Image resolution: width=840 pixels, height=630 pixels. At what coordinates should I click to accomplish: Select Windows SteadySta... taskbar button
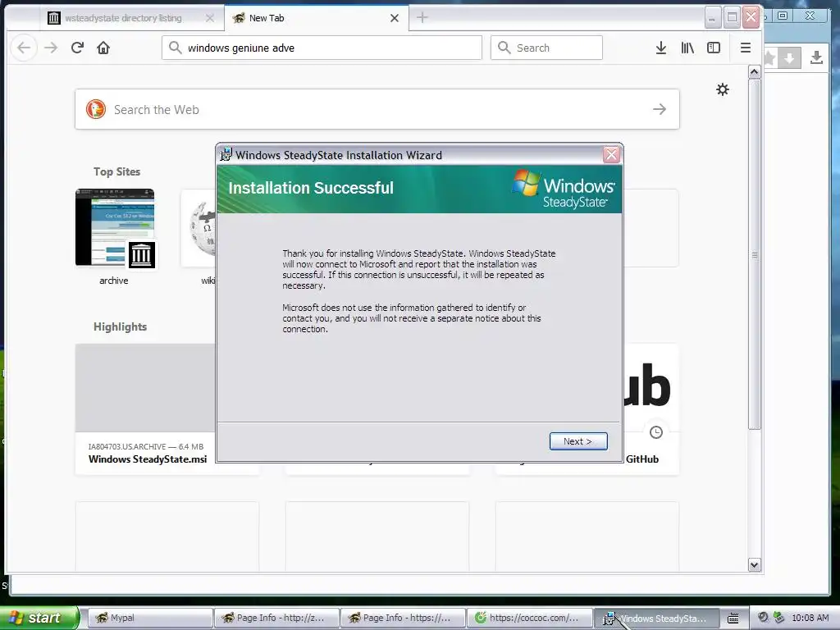[x=656, y=618]
